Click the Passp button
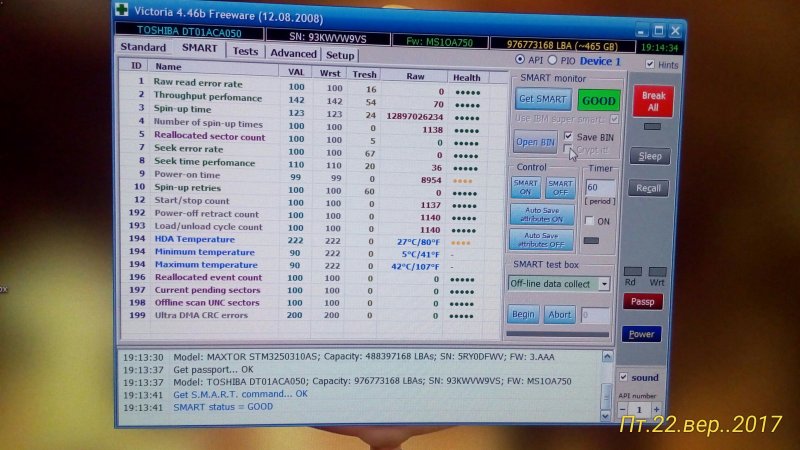The height and width of the screenshot is (450, 800). (x=644, y=301)
